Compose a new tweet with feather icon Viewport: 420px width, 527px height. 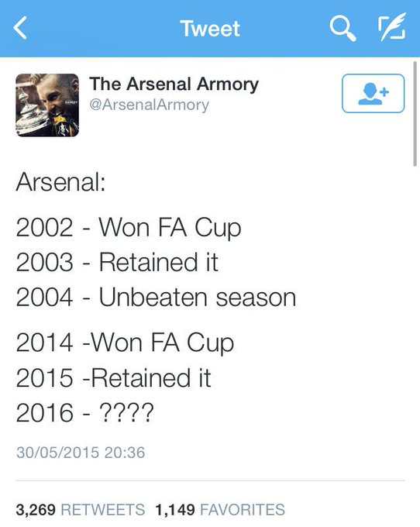392,27
